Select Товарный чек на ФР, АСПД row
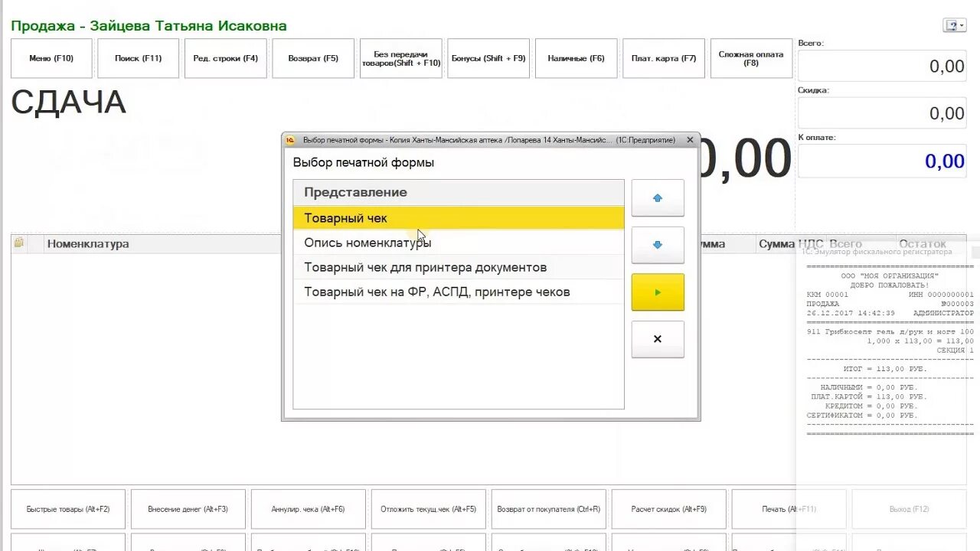This screenshot has height=551, width=980. [x=459, y=292]
